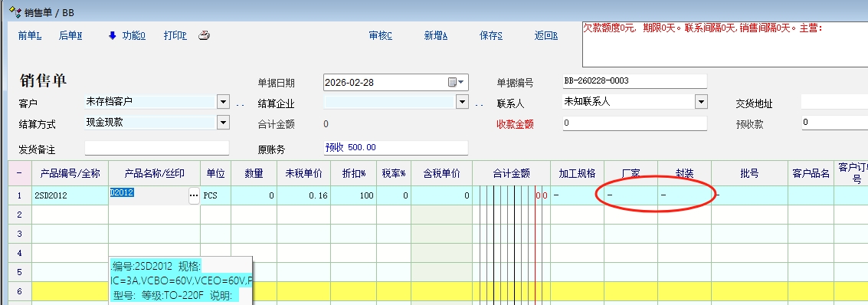
Task: Click the 税率% column header
Action: coord(394,173)
